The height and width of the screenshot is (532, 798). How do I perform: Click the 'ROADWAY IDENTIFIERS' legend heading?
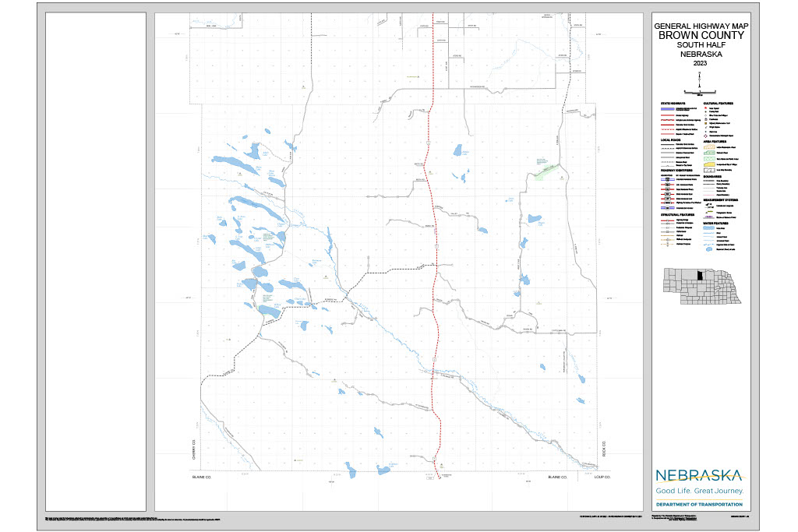(676, 171)
